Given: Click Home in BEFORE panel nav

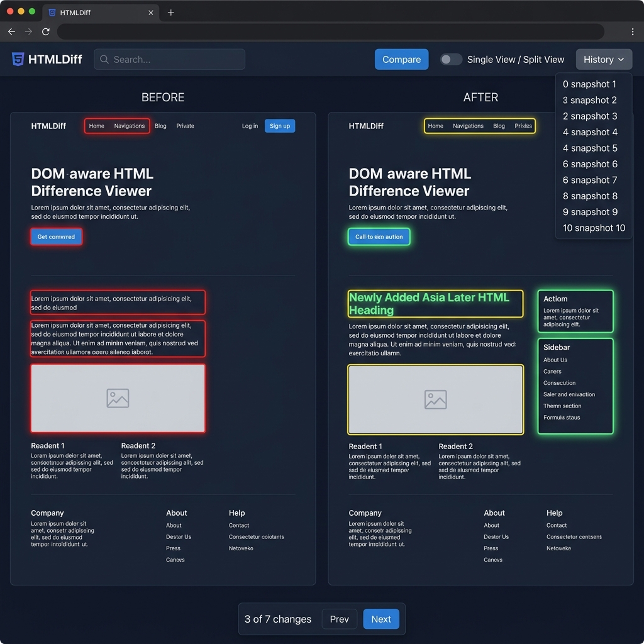Looking at the screenshot, I should [x=96, y=126].
